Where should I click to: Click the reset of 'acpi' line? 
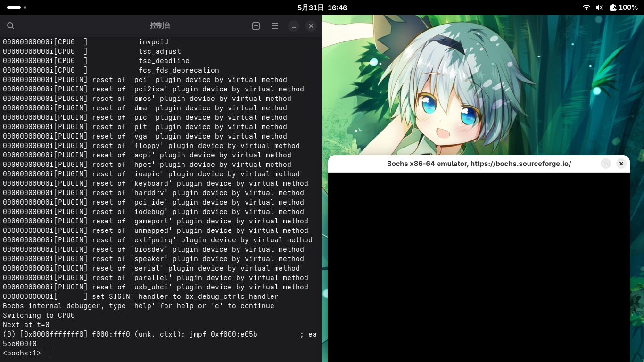pos(147,155)
